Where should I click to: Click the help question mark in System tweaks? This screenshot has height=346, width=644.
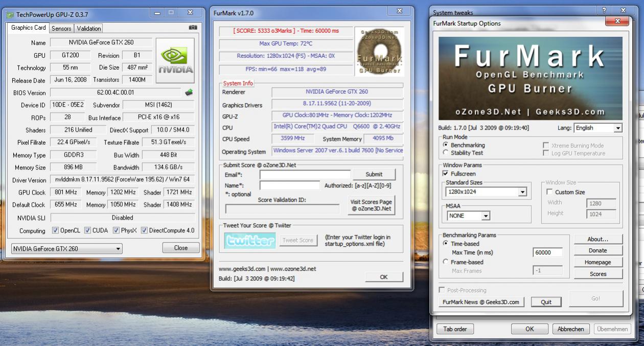pyautogui.click(x=604, y=11)
